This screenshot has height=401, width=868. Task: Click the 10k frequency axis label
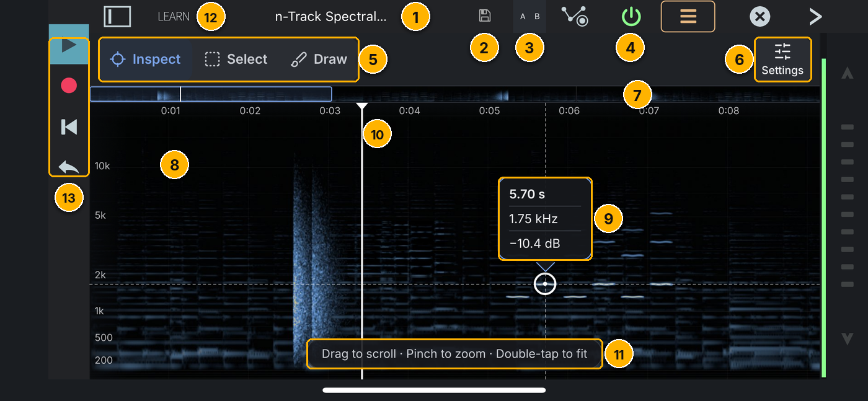tap(102, 166)
